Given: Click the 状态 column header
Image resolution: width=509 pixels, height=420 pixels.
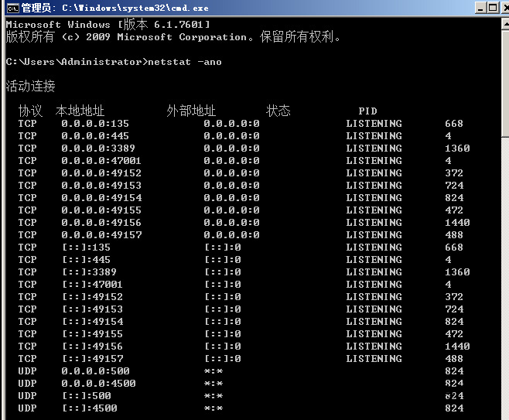Looking at the screenshot, I should (x=278, y=111).
